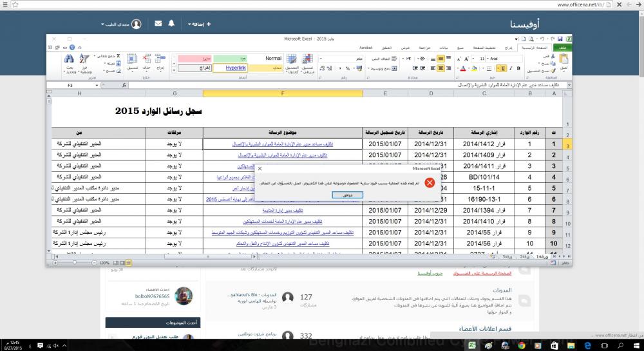Switch to the Acrobat ribbon tab
Screen dimensions: 644x351
tap(366, 48)
